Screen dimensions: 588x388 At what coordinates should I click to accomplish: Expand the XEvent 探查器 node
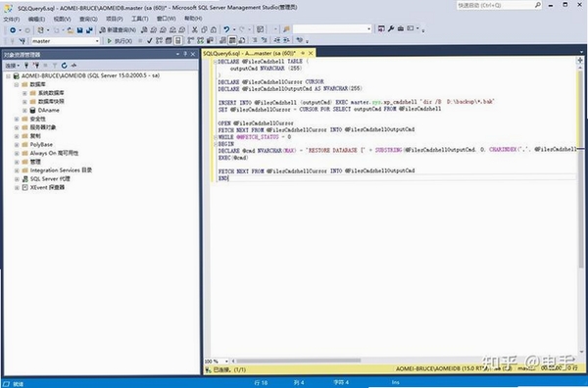tap(17, 187)
